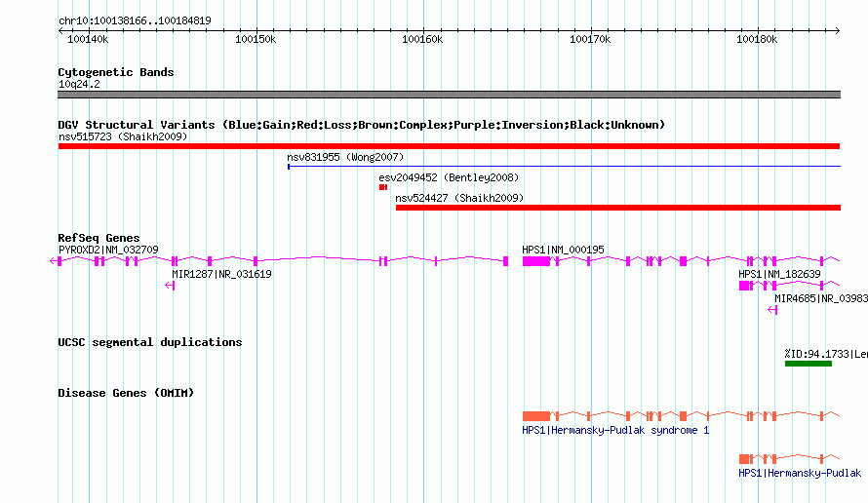
Task: Click the 100150k ruler label
Action: (x=256, y=39)
